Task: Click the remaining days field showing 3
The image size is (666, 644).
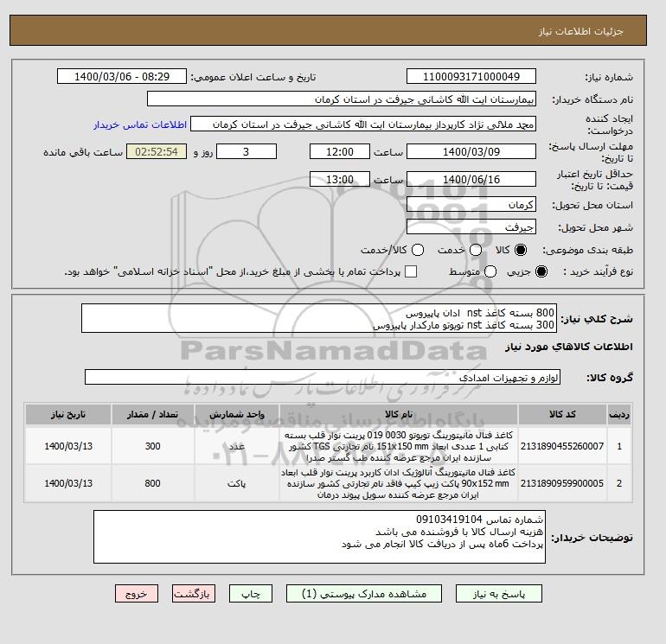Action: coord(247,151)
